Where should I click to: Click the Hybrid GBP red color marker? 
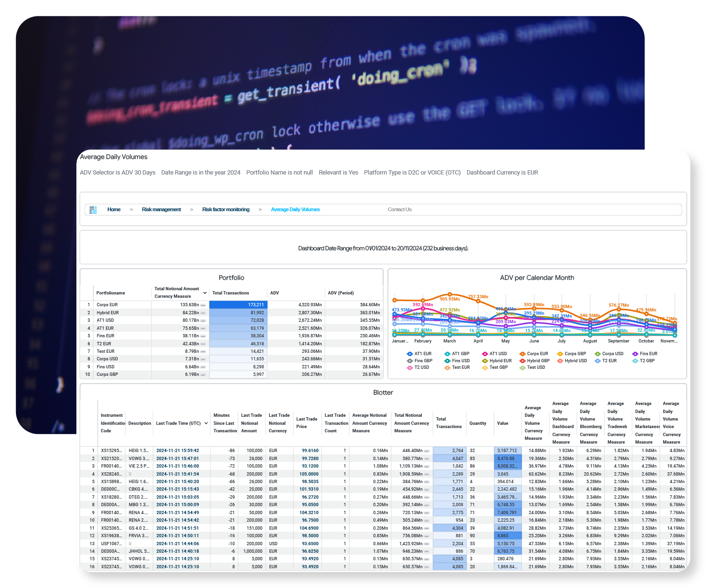click(522, 360)
